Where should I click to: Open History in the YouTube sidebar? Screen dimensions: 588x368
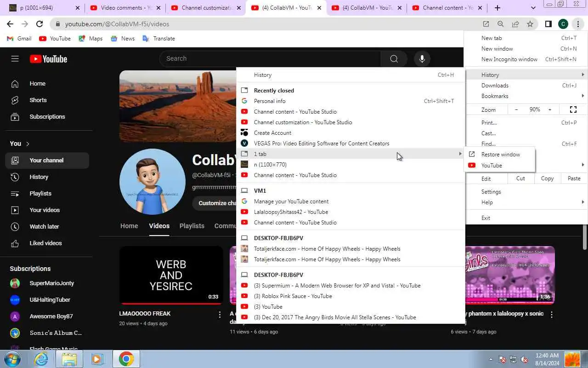(47, 177)
